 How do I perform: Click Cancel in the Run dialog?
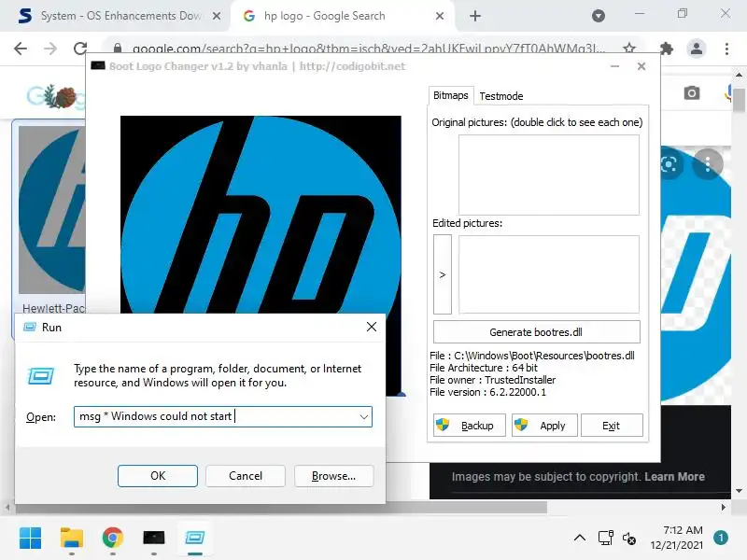tap(246, 476)
